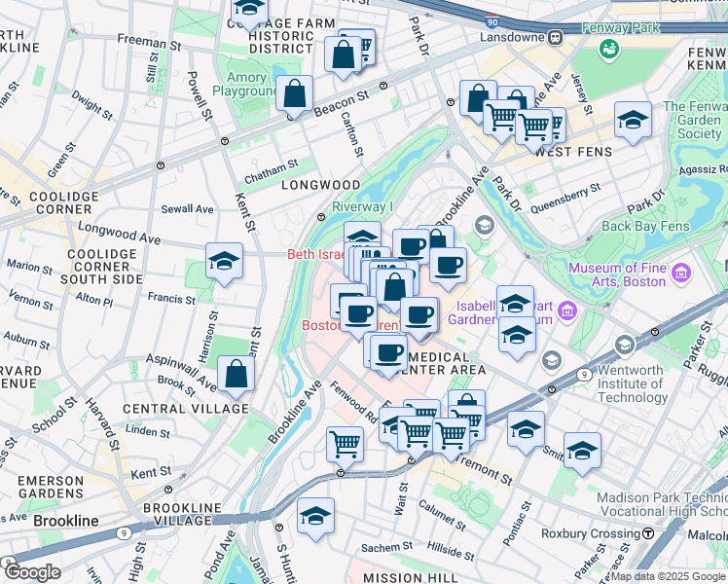Click the graduation cap marker south of Brookline Village interchange
The height and width of the screenshot is (584, 728).
pyautogui.click(x=315, y=517)
